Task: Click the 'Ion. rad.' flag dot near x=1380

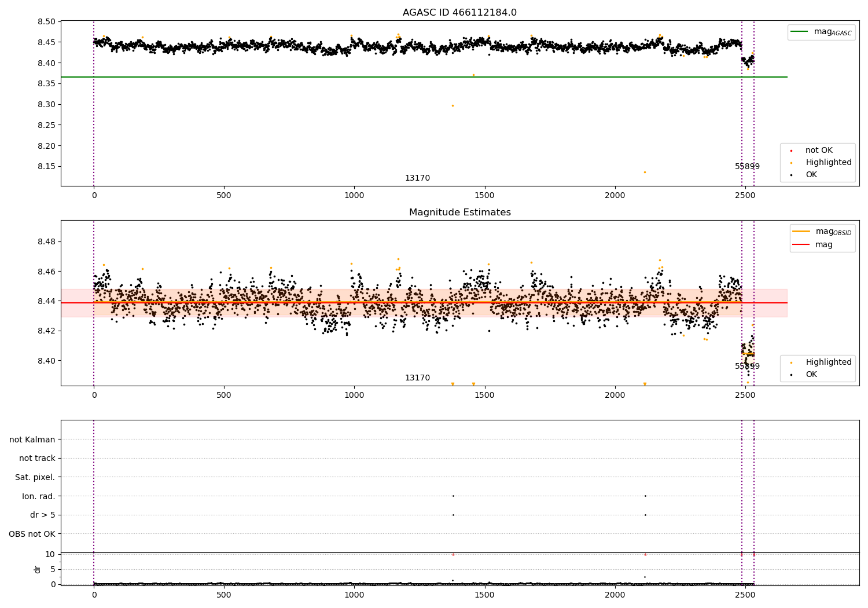Action: pos(453,496)
